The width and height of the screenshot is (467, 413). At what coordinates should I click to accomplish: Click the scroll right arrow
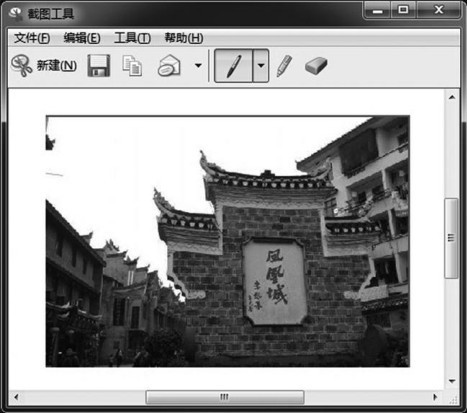click(435, 397)
